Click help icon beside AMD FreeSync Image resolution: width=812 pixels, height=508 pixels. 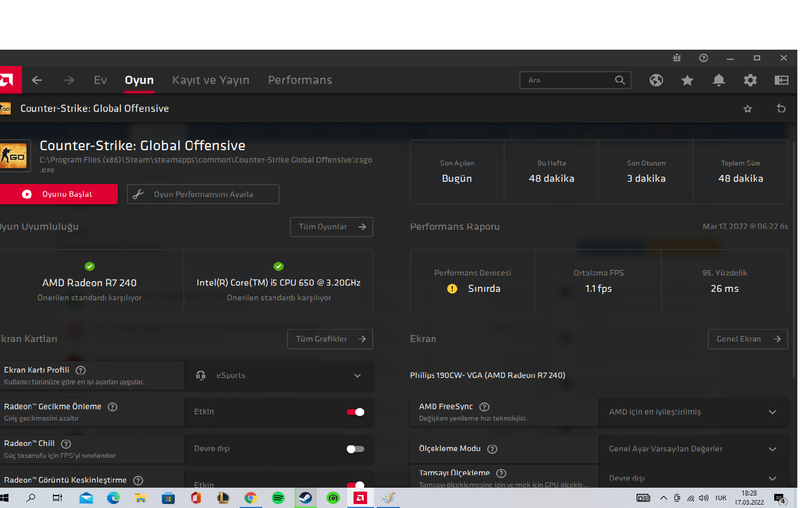pyautogui.click(x=484, y=407)
